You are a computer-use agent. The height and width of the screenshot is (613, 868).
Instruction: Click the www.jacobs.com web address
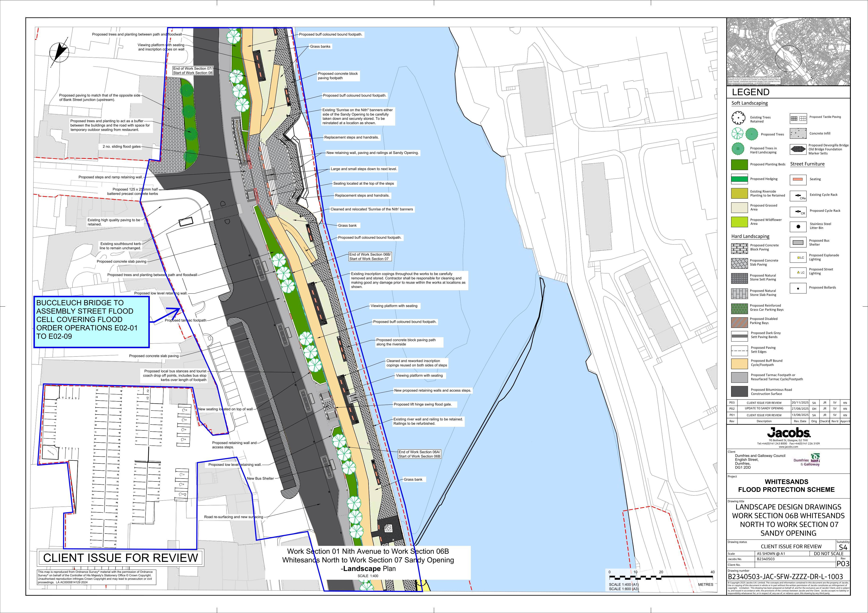pos(788,447)
